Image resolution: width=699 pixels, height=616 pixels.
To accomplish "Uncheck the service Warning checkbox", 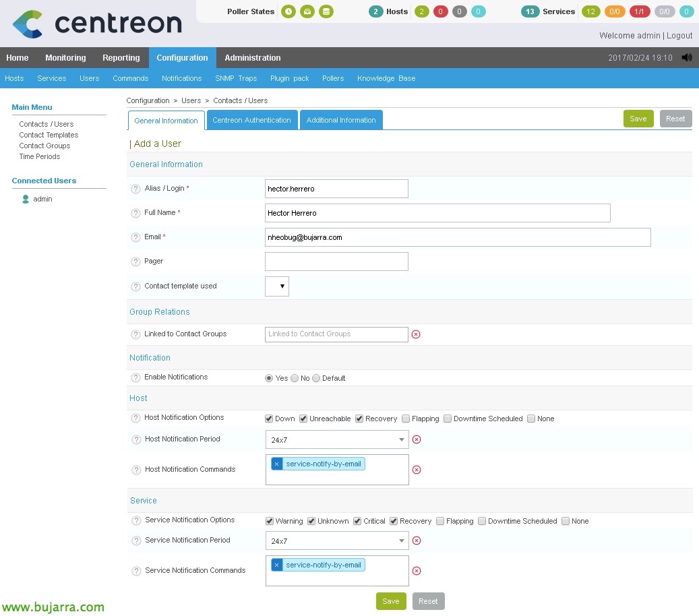I will point(270,521).
